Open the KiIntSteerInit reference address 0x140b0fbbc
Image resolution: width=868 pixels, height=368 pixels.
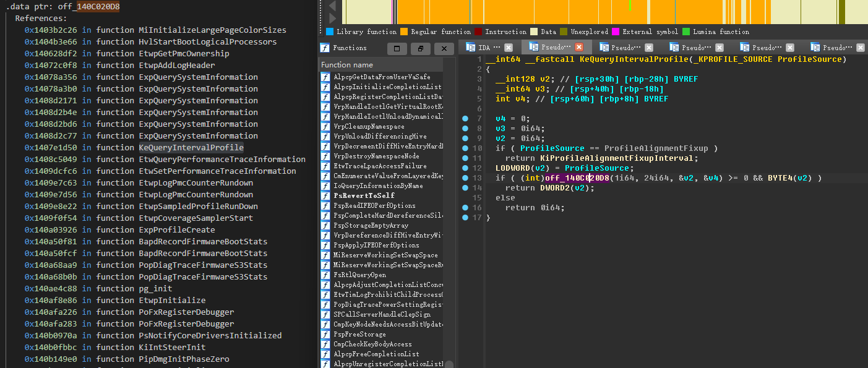coord(51,347)
